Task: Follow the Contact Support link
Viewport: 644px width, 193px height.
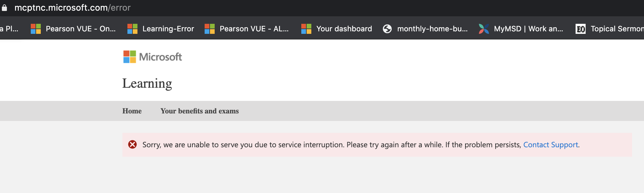Action: click(x=550, y=145)
